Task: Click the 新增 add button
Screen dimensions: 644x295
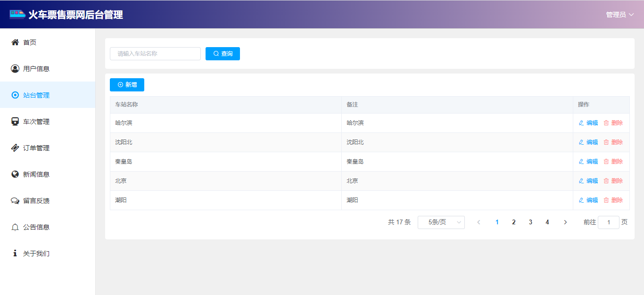Action: pyautogui.click(x=127, y=85)
